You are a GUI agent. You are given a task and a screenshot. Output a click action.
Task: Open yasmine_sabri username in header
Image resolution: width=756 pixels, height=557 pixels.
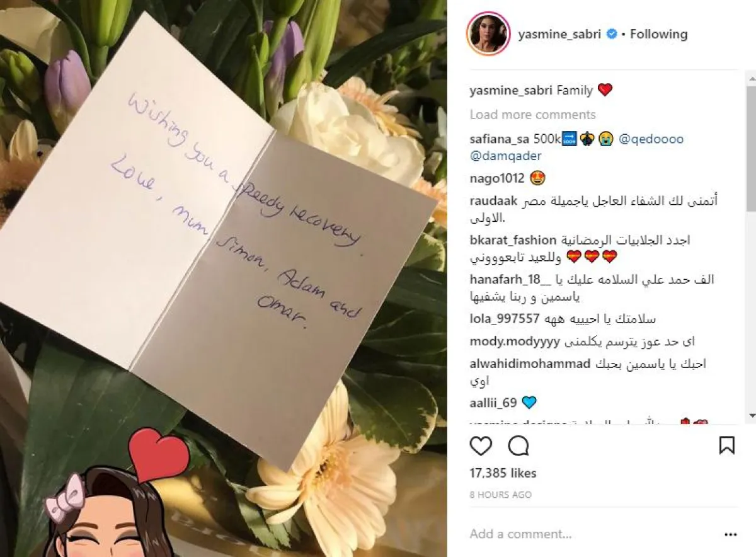(x=560, y=34)
